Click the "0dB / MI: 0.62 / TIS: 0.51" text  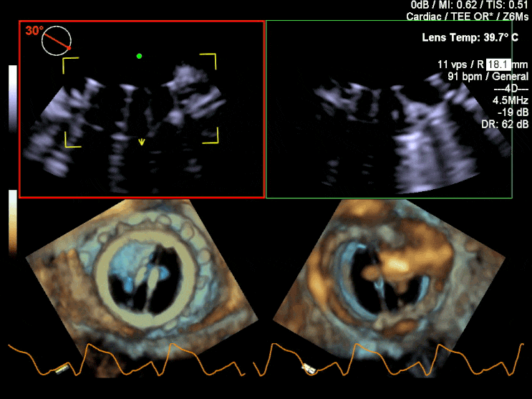point(470,5)
